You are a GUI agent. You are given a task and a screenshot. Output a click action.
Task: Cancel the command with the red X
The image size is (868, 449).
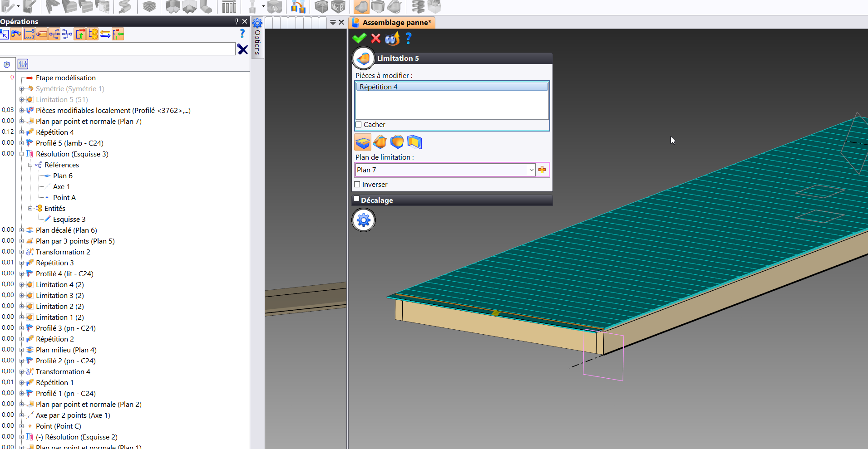point(376,39)
